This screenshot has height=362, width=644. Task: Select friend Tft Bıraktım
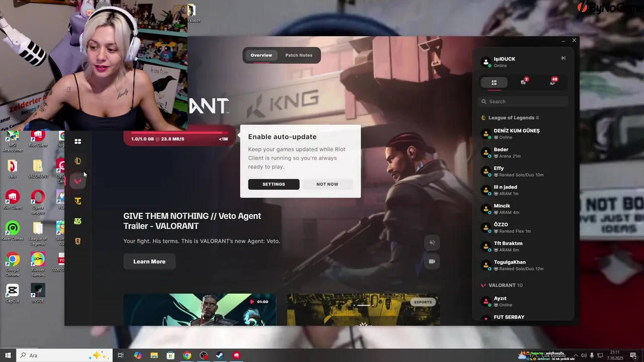(523, 246)
